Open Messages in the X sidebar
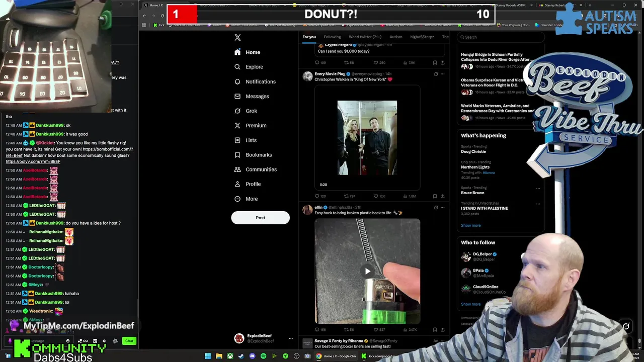The height and width of the screenshot is (362, 644). (x=252, y=96)
